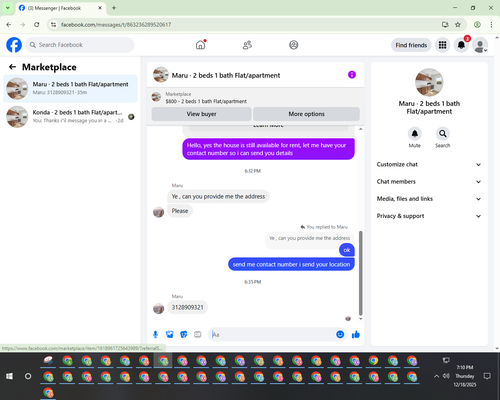
Task: Go back in browser history
Action: [9, 25]
